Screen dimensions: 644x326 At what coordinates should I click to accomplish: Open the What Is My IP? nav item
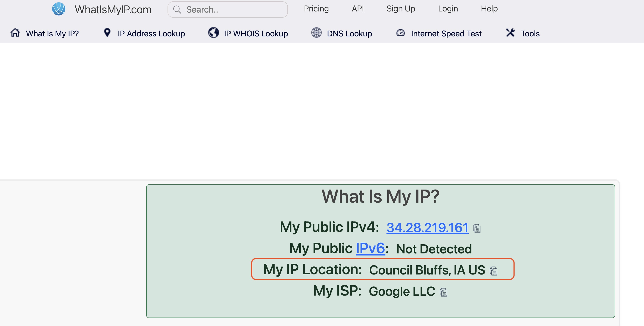coord(52,33)
